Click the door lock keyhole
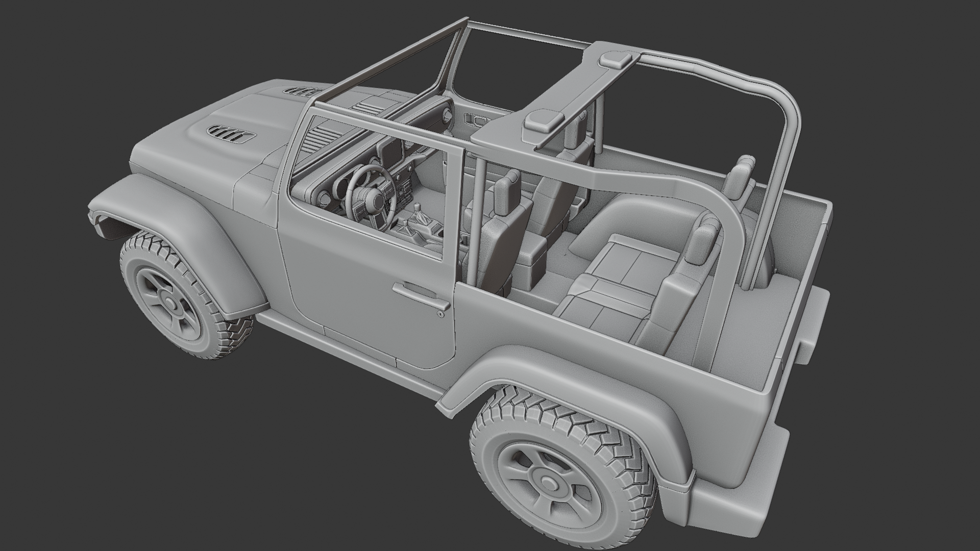This screenshot has height=551, width=980. [x=439, y=315]
